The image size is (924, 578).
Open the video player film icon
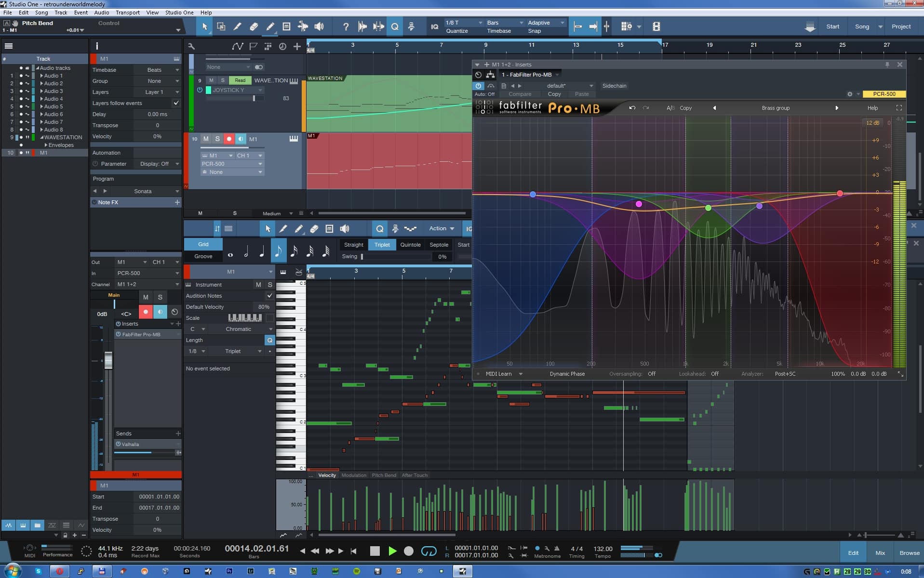click(656, 26)
